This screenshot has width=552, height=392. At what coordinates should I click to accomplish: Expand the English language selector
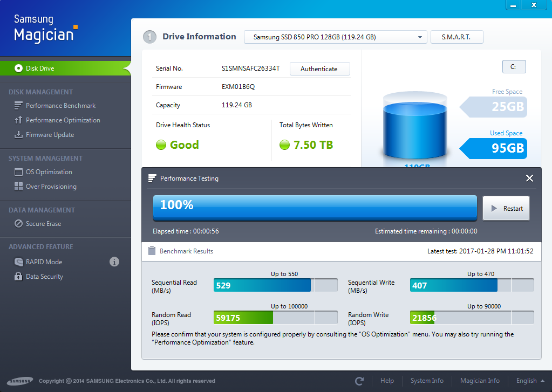point(530,381)
